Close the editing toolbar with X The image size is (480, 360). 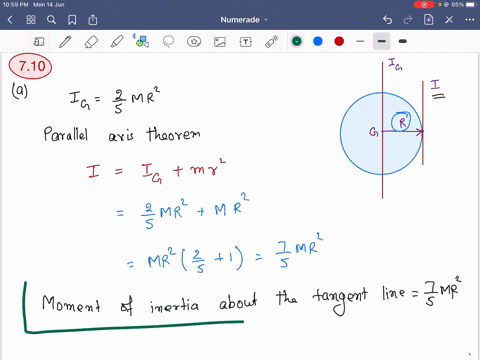point(449,20)
